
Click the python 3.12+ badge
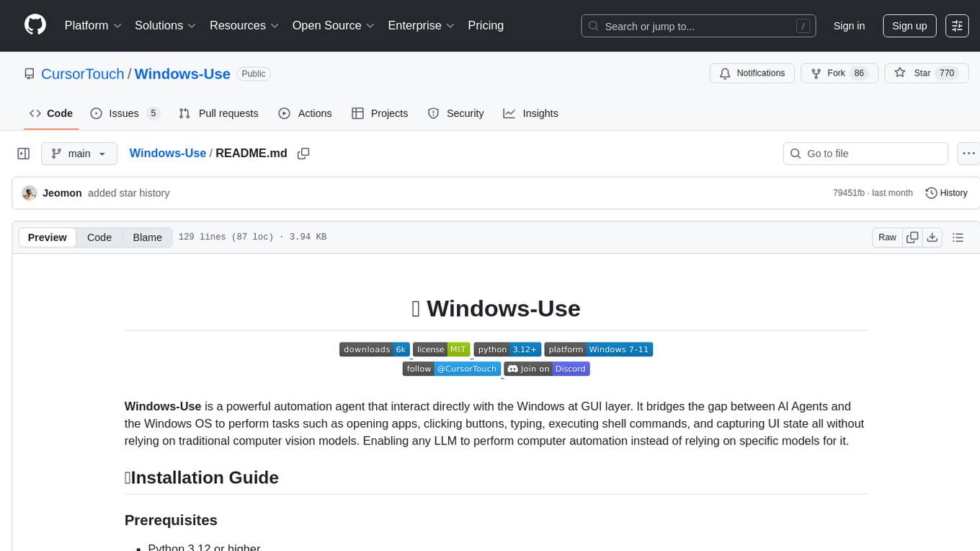coord(507,350)
